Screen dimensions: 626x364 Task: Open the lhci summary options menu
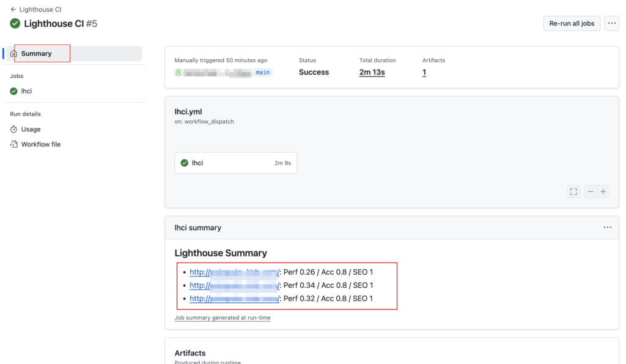(607, 227)
